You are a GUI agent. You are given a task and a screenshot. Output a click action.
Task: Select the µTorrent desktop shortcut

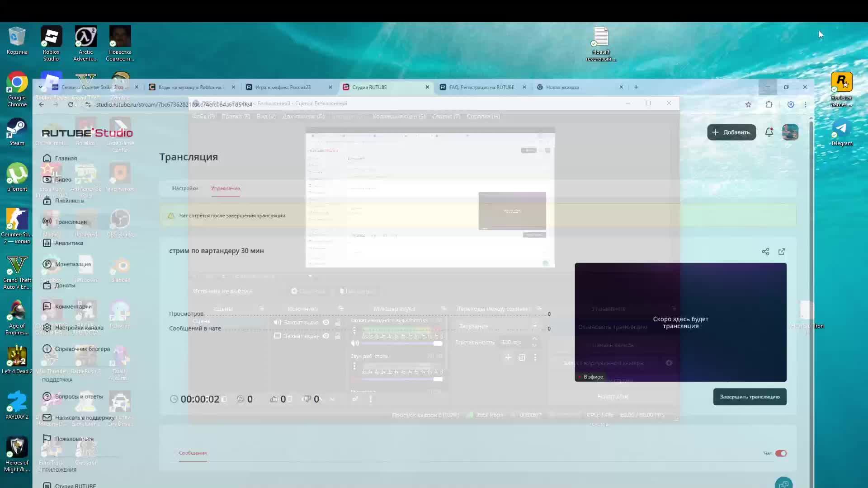(x=17, y=177)
